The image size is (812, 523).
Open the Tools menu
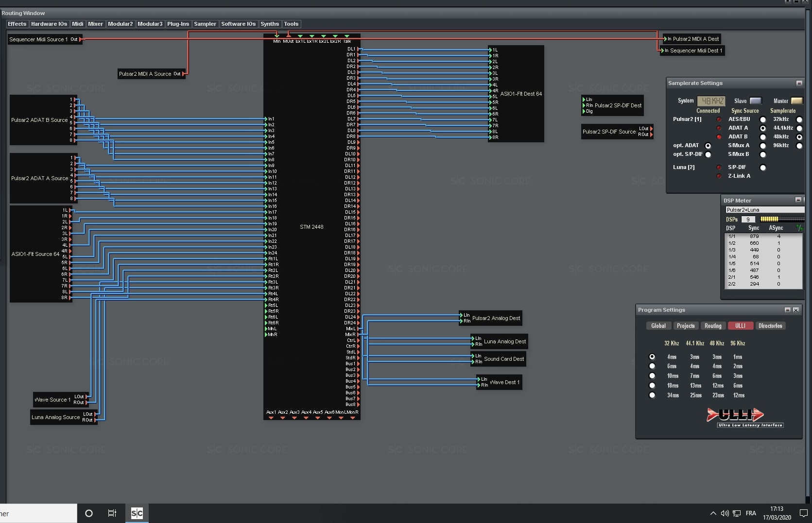[291, 24]
